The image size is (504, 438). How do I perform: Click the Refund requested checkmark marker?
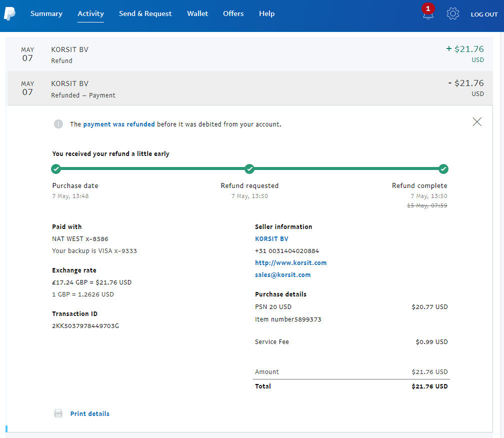coord(249,168)
